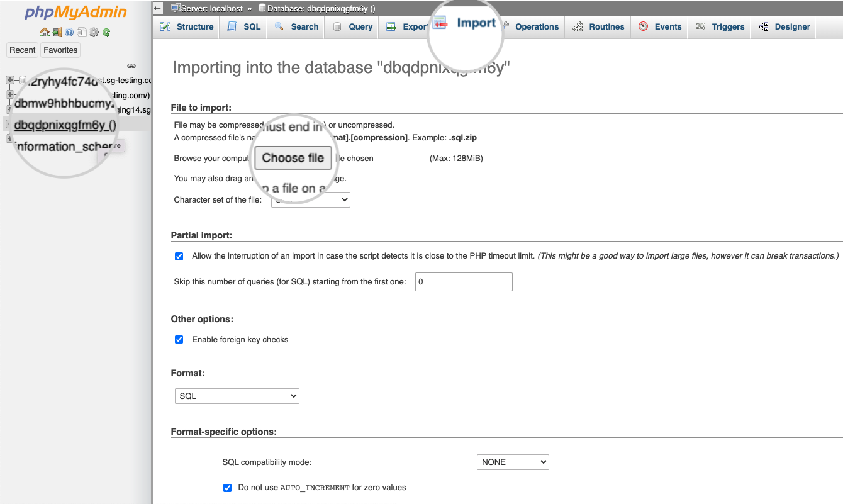The height and width of the screenshot is (504, 843).
Task: Click database cylinder icon of first tree entry
Action: coord(22,80)
